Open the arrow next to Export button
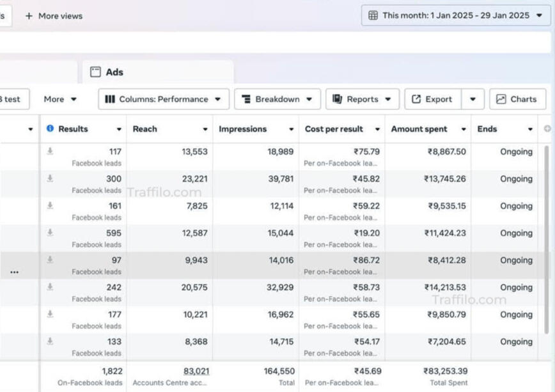The image size is (555, 392). [x=473, y=99]
